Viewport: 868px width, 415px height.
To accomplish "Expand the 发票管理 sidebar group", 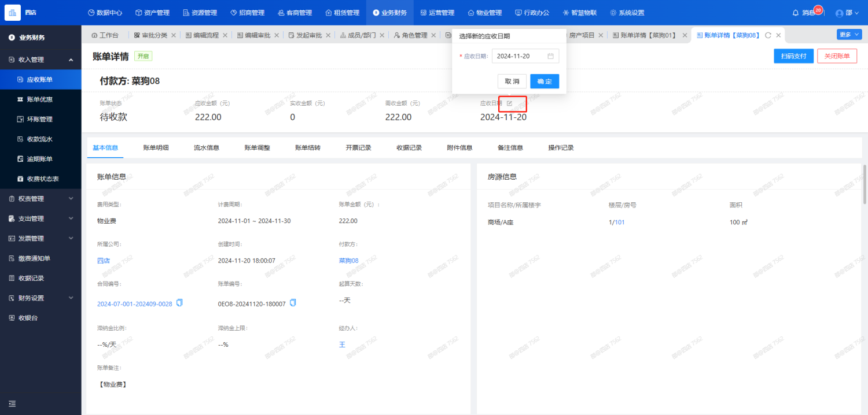I will (x=41, y=238).
